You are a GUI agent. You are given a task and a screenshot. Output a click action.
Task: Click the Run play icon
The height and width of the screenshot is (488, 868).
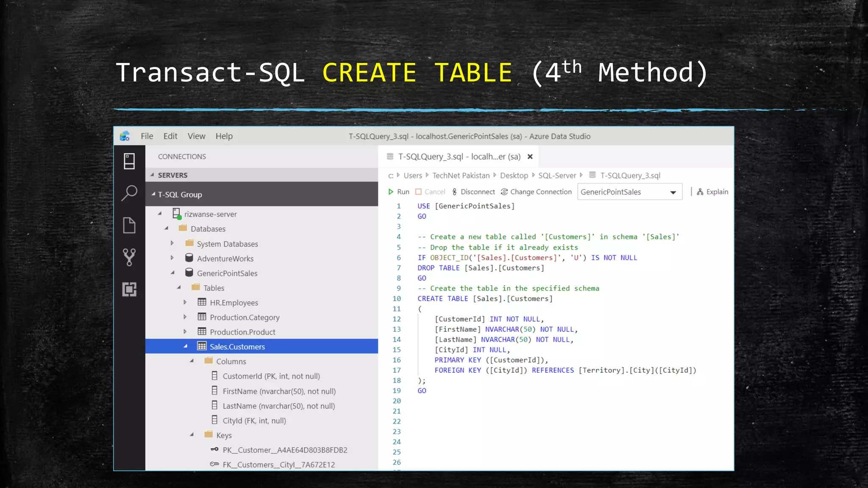pyautogui.click(x=391, y=192)
